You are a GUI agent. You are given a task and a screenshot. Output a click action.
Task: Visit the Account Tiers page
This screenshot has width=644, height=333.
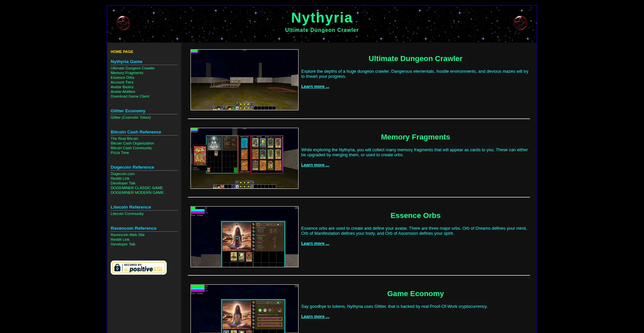click(122, 82)
